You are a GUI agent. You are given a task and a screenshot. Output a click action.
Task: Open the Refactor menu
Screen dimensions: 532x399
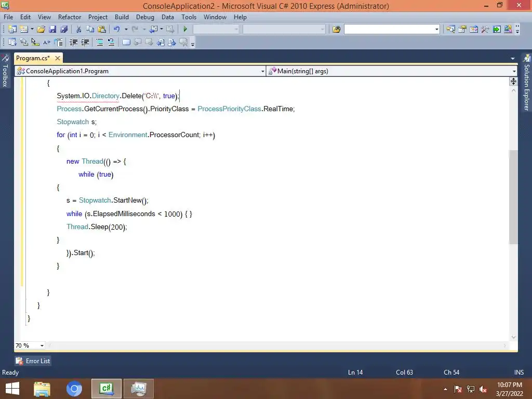coord(70,17)
